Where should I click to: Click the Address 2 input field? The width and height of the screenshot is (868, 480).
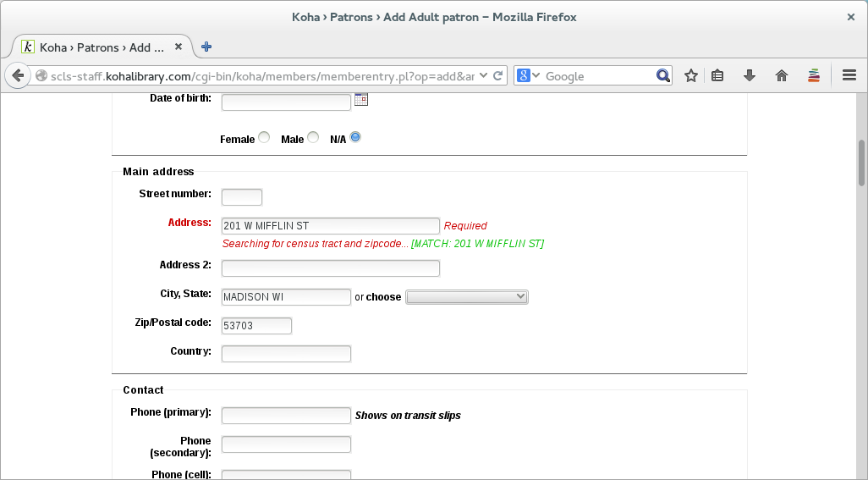click(x=331, y=268)
